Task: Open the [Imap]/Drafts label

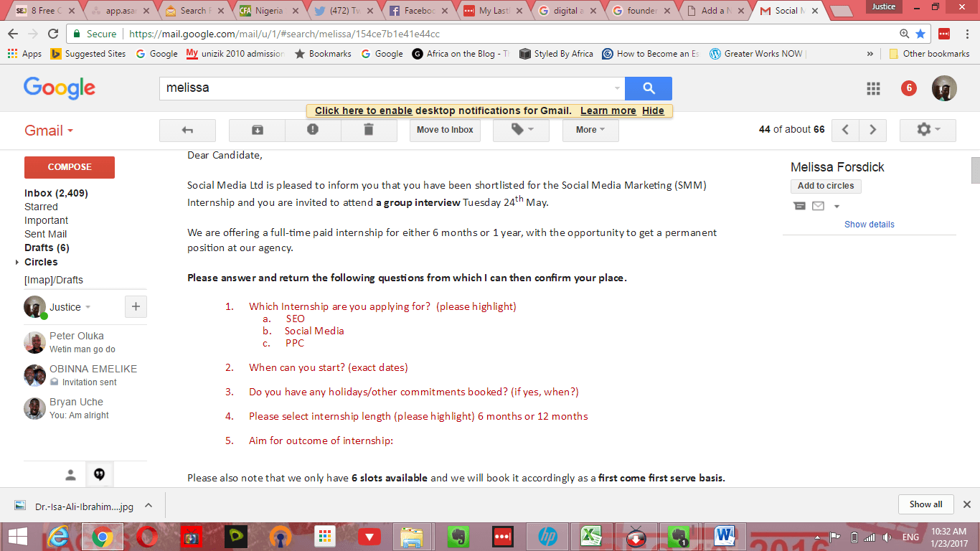Action: point(54,280)
